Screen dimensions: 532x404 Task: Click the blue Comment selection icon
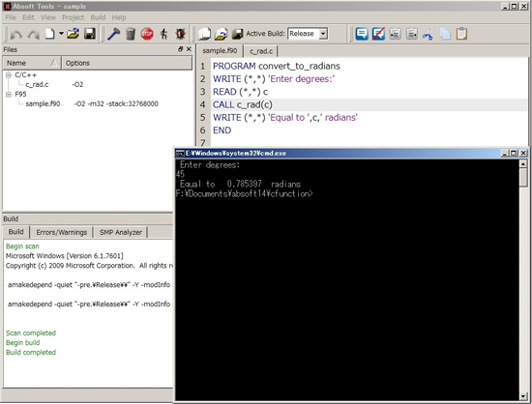coord(362,34)
